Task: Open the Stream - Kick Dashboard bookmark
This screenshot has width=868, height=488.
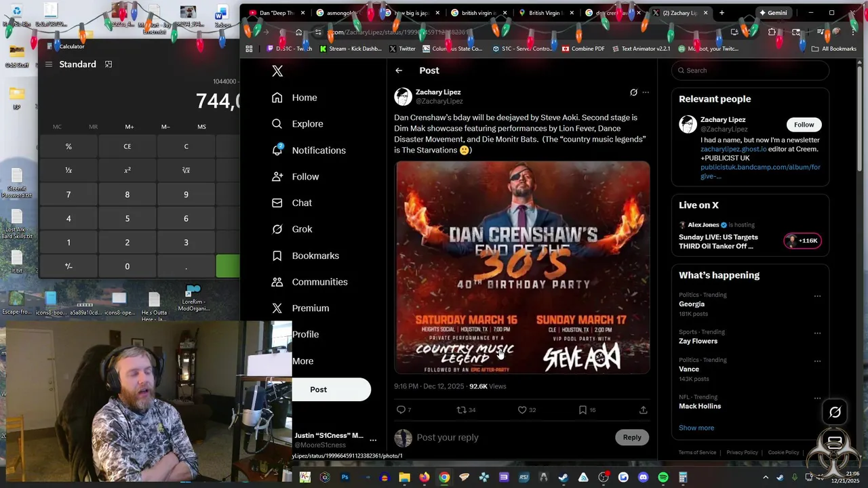Action: [351, 49]
